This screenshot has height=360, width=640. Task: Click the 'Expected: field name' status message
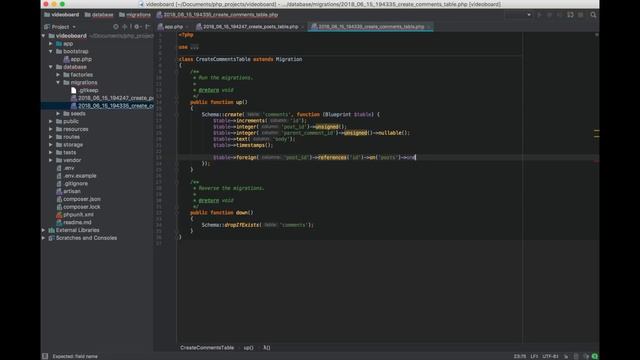pos(75,356)
